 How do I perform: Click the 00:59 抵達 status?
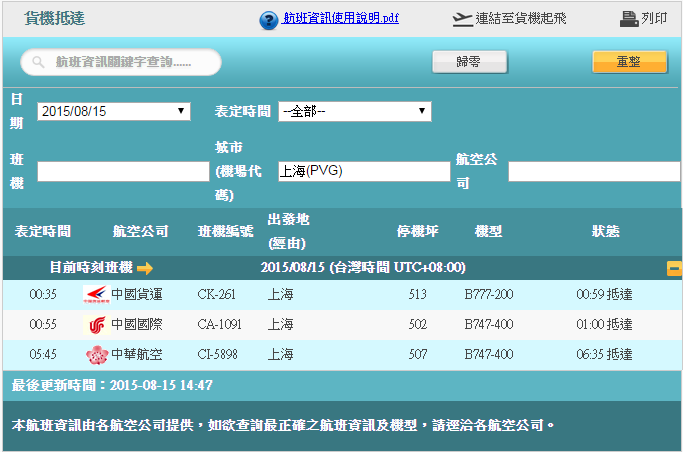(x=605, y=295)
